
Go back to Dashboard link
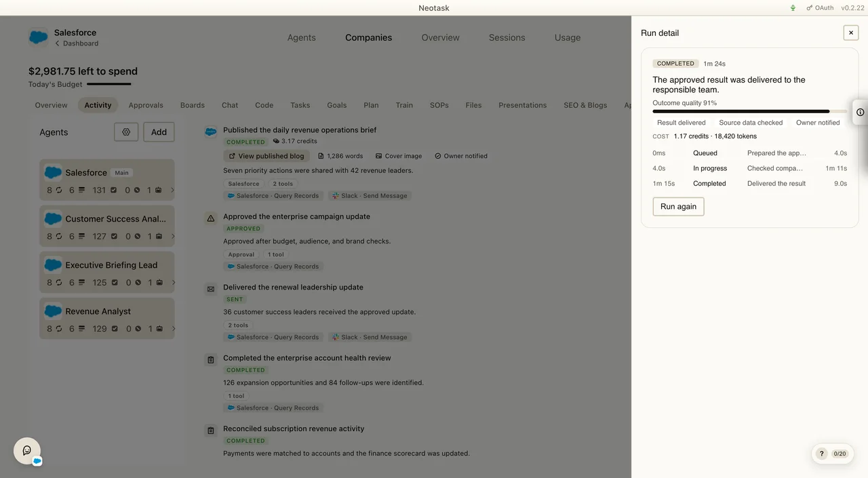point(77,43)
